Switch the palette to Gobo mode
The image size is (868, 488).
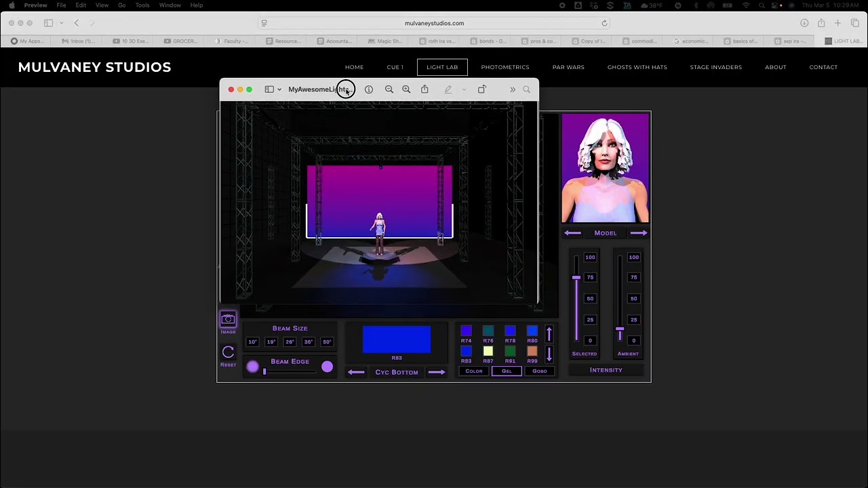pos(540,371)
